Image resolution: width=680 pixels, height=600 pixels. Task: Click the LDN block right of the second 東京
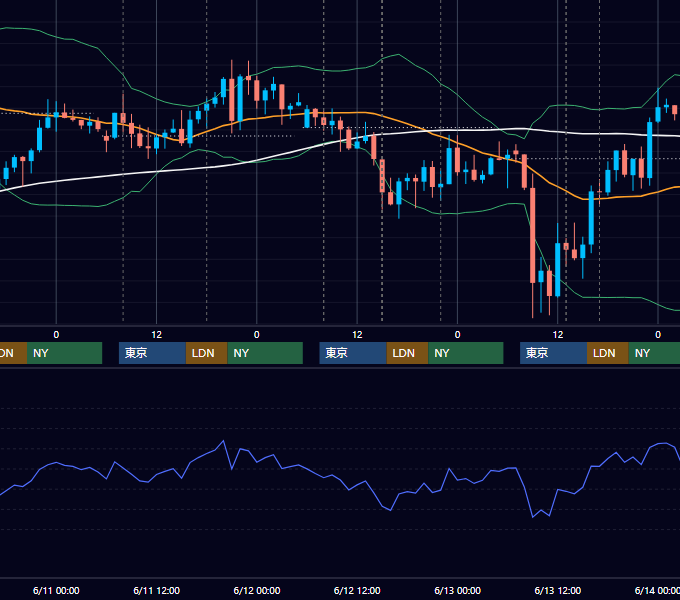pos(407,353)
